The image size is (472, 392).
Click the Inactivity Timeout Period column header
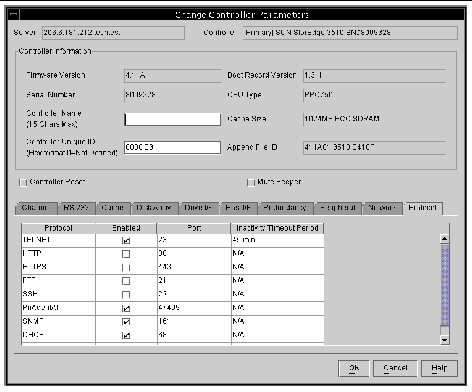(277, 228)
